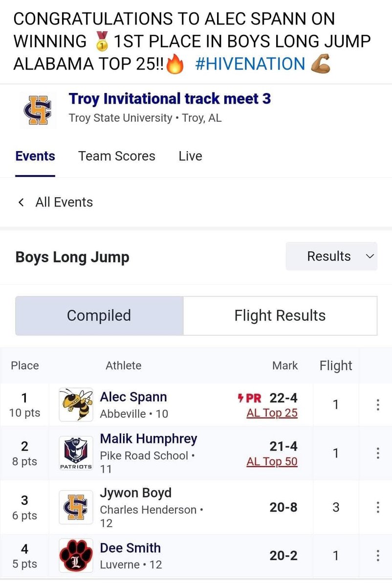The image size is (392, 587).
Task: Open Troy Invitational track meet 3 title
Action: point(170,98)
